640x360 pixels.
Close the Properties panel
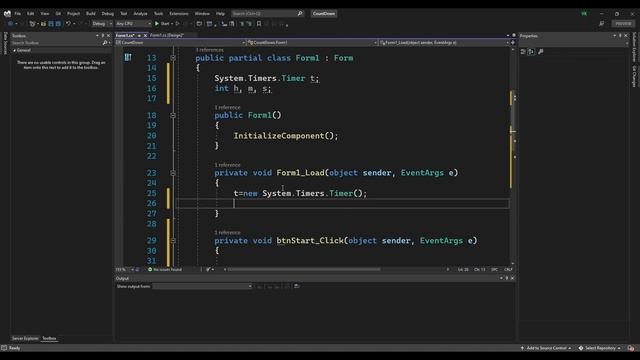(626, 36)
